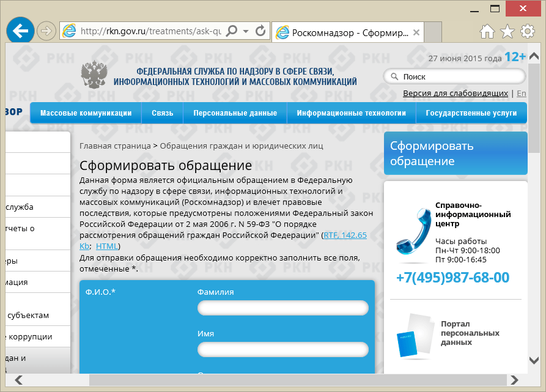The image size is (546, 392).
Task: Open the Home page icon
Action: [x=487, y=31]
